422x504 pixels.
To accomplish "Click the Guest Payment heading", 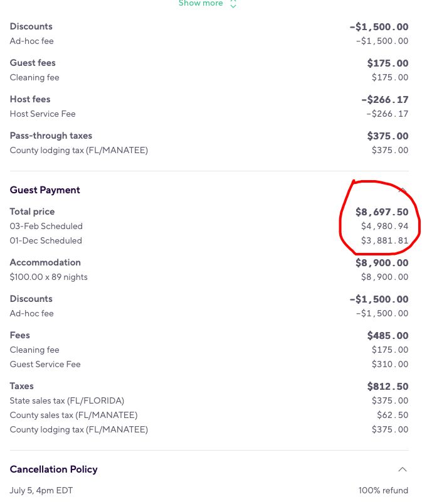I will [x=45, y=190].
